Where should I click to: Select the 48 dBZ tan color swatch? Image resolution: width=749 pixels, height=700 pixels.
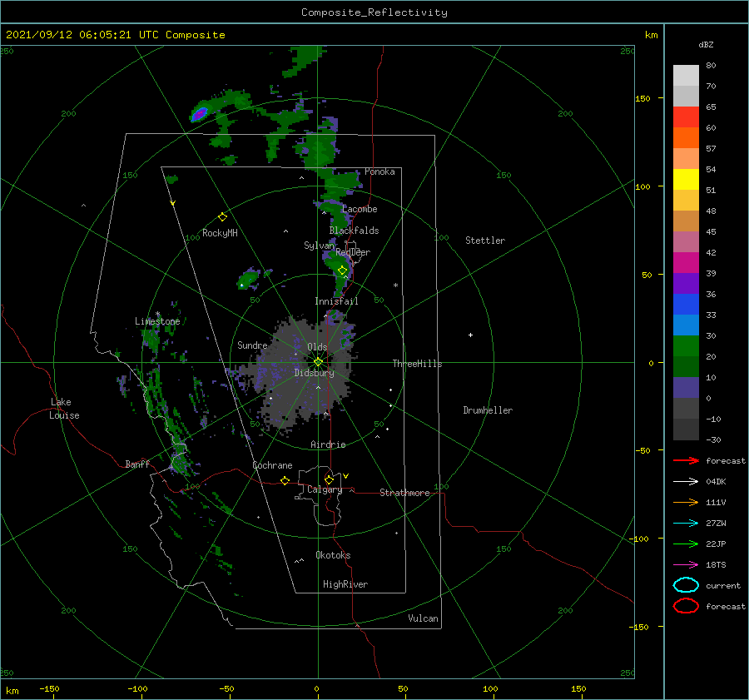coord(686,221)
